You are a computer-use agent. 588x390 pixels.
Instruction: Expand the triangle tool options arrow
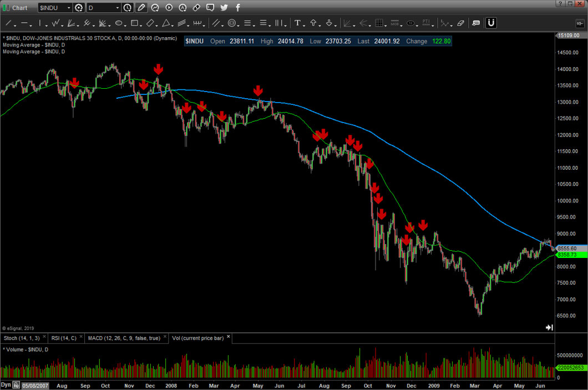pos(173,26)
